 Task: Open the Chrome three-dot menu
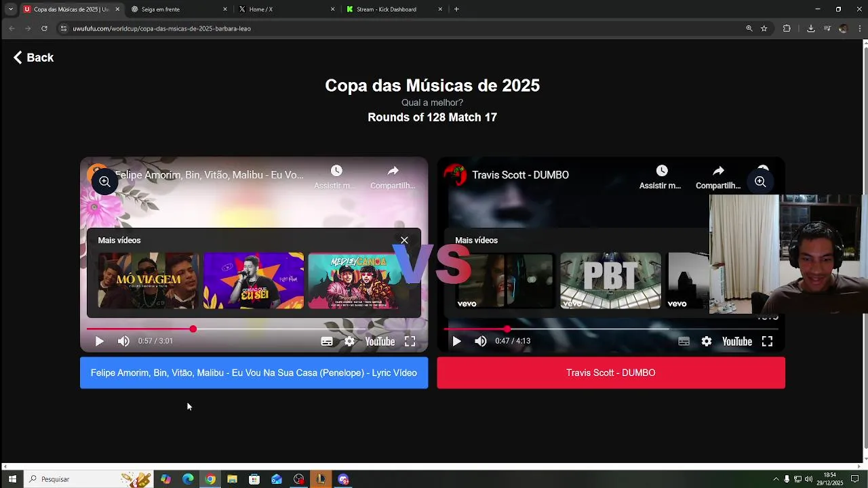(860, 28)
